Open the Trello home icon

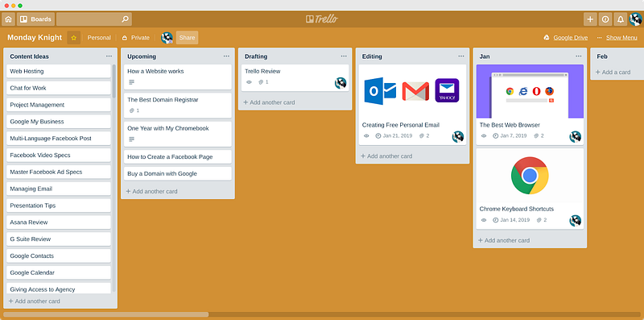click(x=8, y=19)
